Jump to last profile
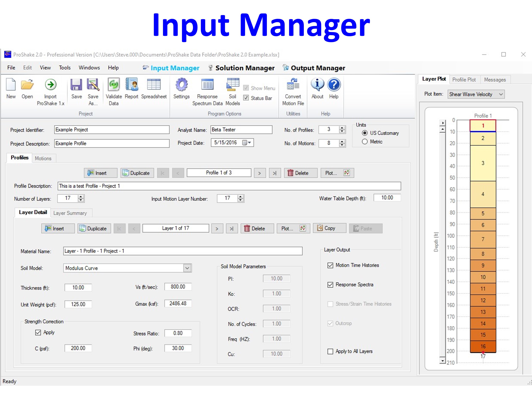The image size is (532, 399). [275, 173]
